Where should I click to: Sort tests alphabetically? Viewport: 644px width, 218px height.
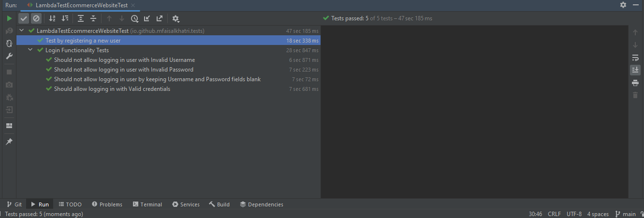coord(53,18)
